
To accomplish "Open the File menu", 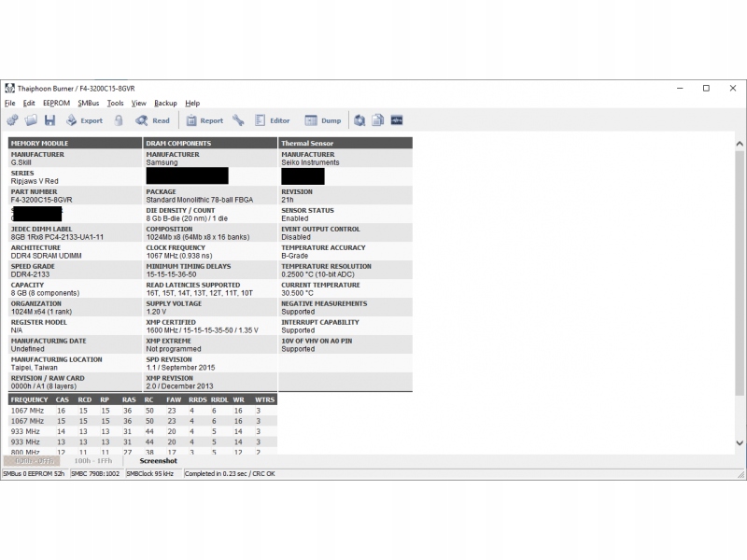I will (x=10, y=103).
